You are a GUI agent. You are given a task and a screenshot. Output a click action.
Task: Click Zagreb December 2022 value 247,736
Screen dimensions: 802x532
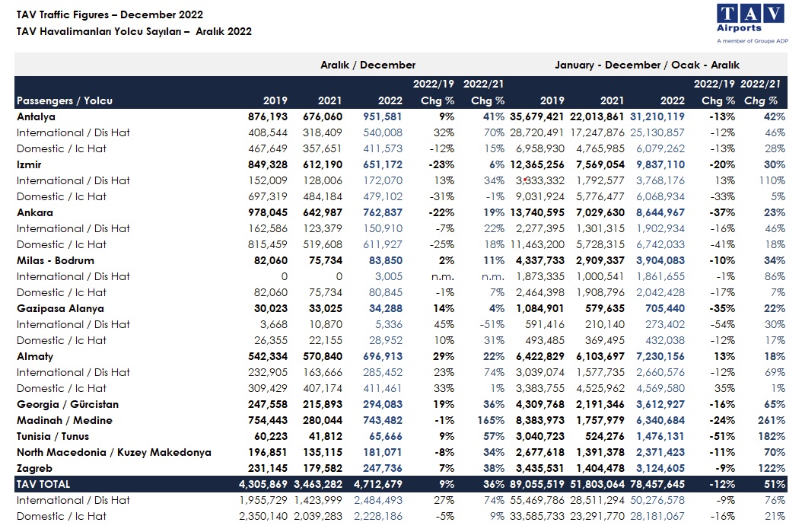pyautogui.click(x=383, y=469)
